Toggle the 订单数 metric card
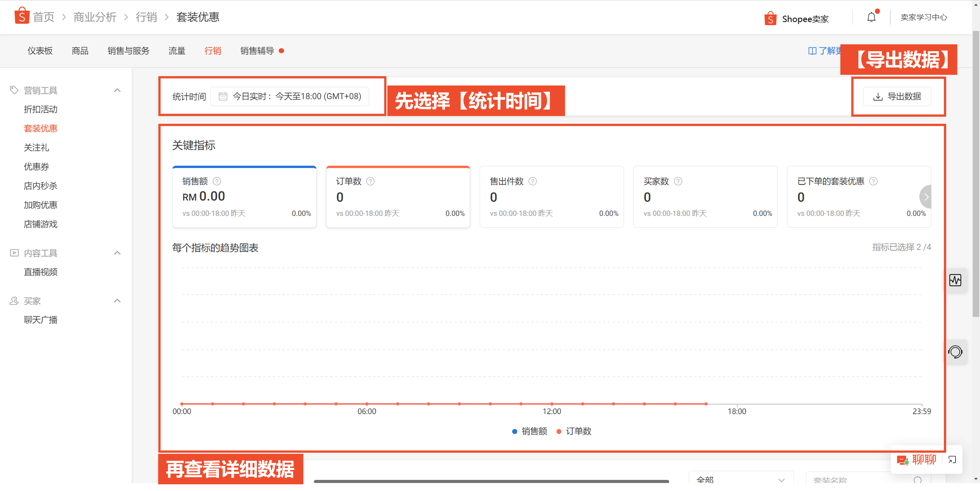This screenshot has width=980, height=491. click(x=398, y=197)
